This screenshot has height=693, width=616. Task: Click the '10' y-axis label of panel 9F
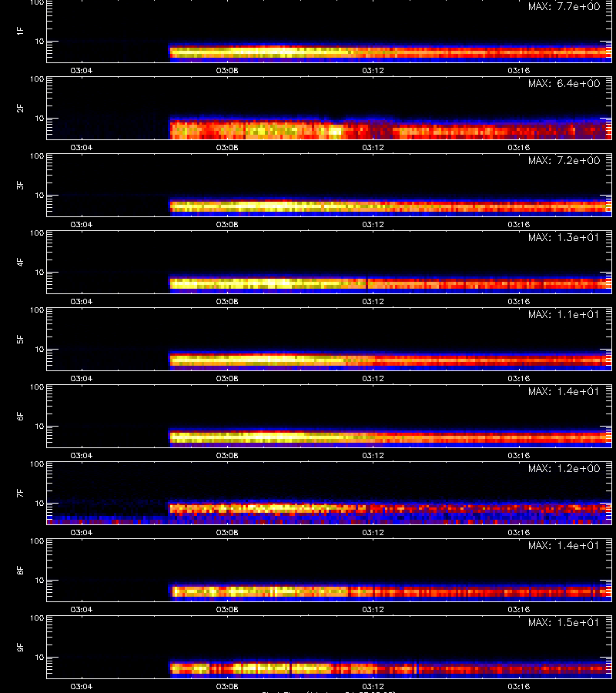(x=40, y=658)
